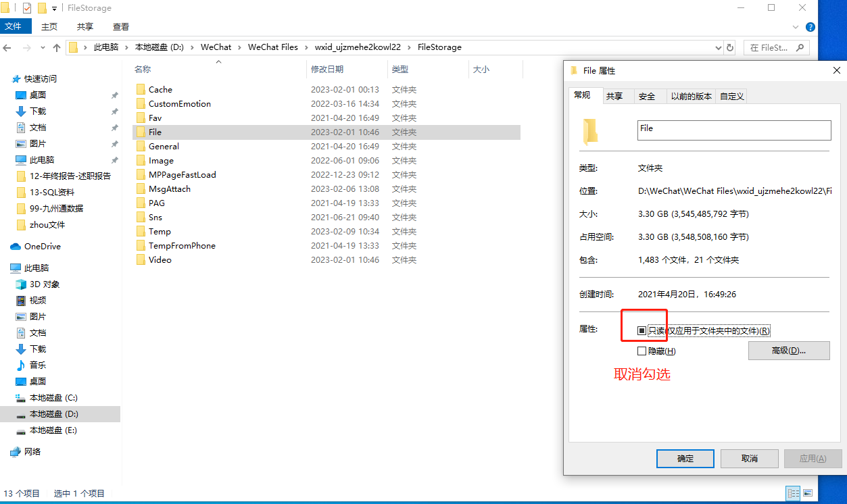Click the Back navigation arrow
The image size is (847, 504).
point(7,48)
